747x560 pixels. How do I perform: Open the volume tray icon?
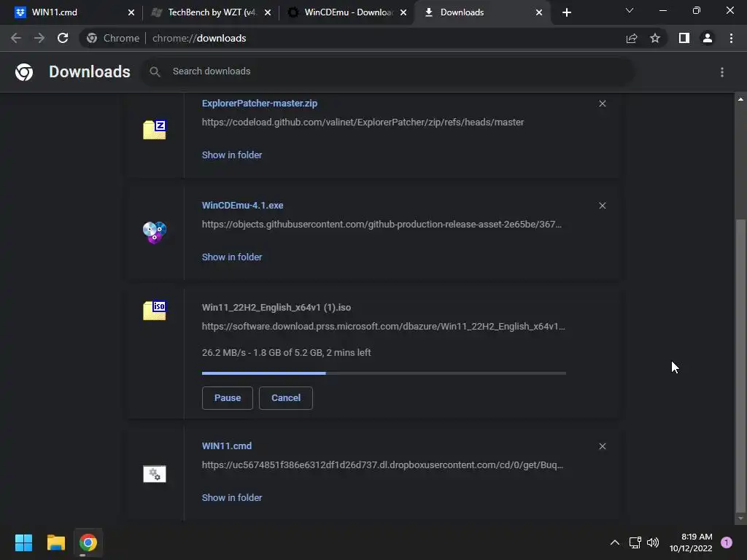(x=653, y=542)
